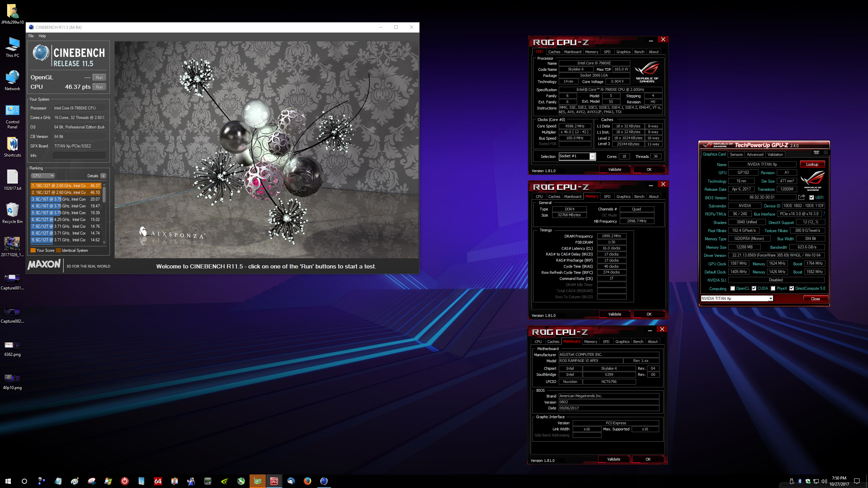Open the Control Panel desktop icon
Viewport: 868px width, 488px height.
click(12, 117)
